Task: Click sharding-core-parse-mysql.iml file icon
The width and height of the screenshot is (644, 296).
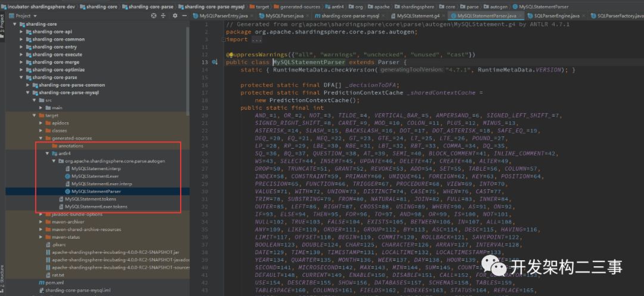Action: pyautogui.click(x=42, y=290)
